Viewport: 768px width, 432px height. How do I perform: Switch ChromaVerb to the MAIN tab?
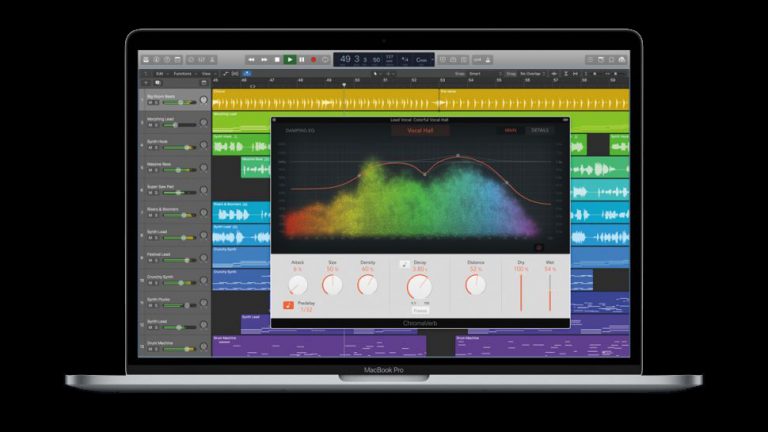(510, 130)
